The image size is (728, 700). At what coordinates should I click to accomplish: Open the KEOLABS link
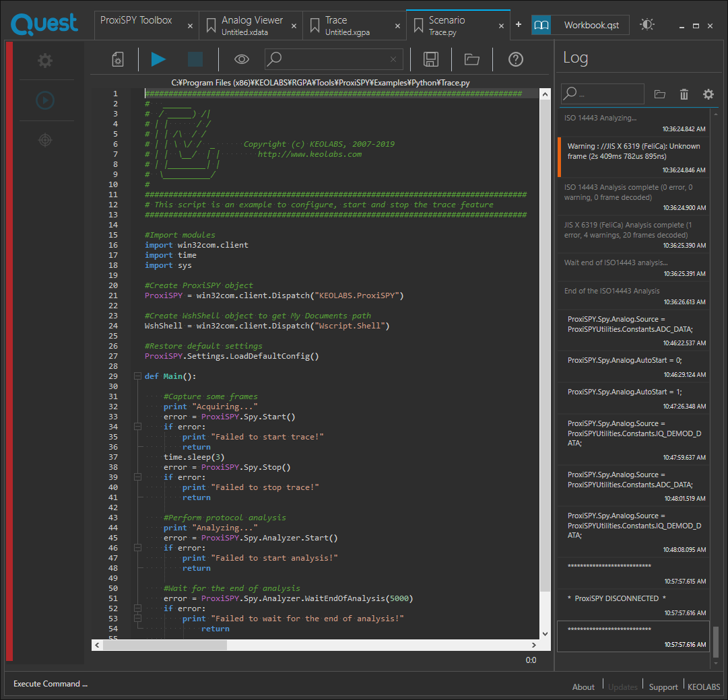coord(704,687)
